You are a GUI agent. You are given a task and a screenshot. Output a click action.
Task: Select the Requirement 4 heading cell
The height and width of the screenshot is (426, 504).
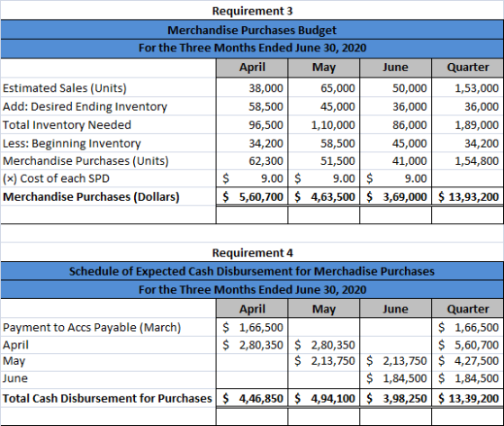click(252, 253)
